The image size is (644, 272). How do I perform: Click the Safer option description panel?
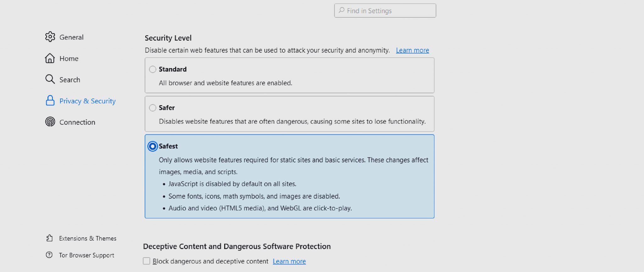289,121
